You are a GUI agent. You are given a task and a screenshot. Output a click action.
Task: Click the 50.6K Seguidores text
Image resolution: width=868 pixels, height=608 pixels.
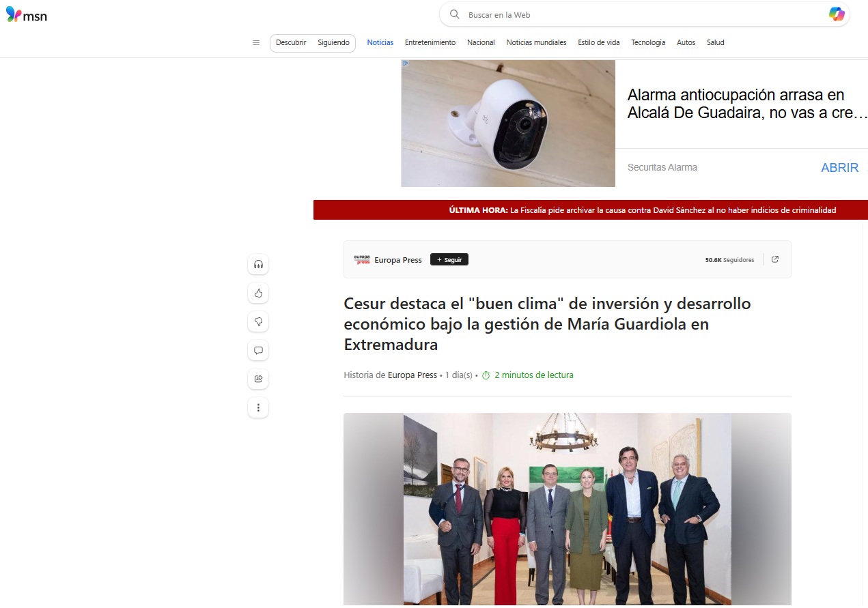(x=729, y=259)
